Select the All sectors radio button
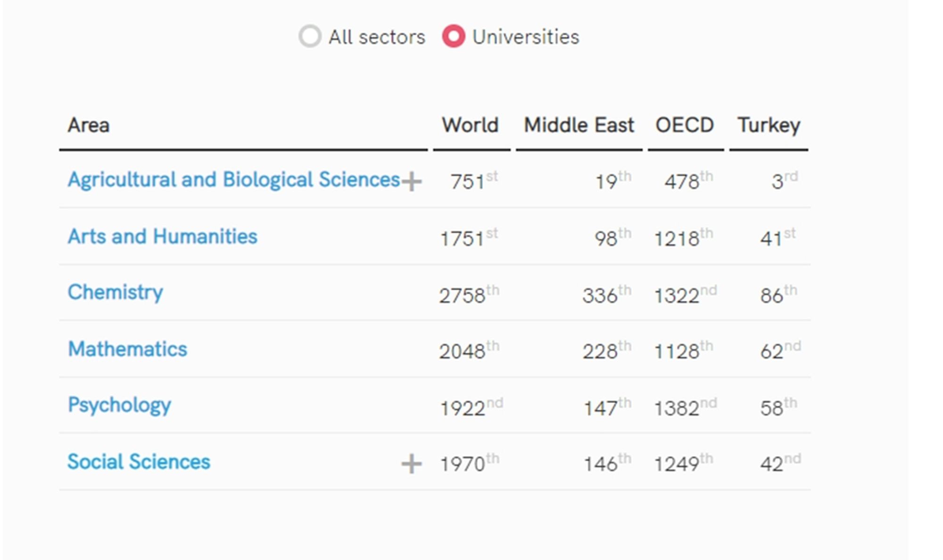Screen dimensions: 943x560 coord(310,36)
